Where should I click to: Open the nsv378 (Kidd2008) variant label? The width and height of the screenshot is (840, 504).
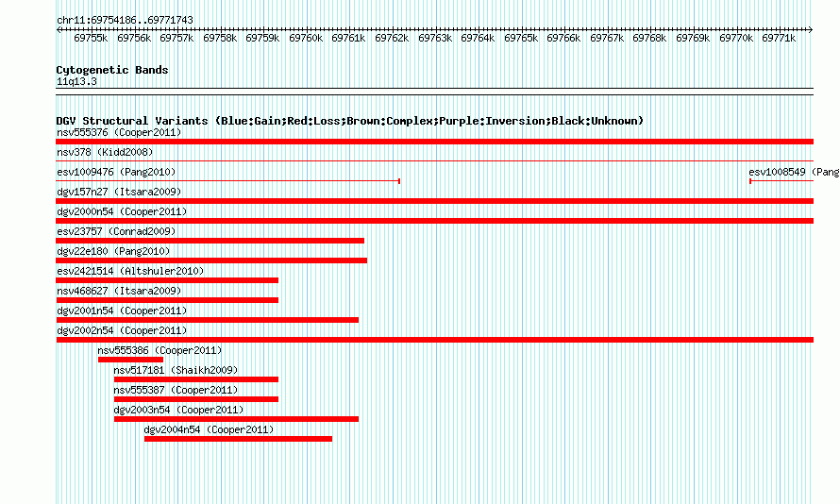(x=105, y=152)
